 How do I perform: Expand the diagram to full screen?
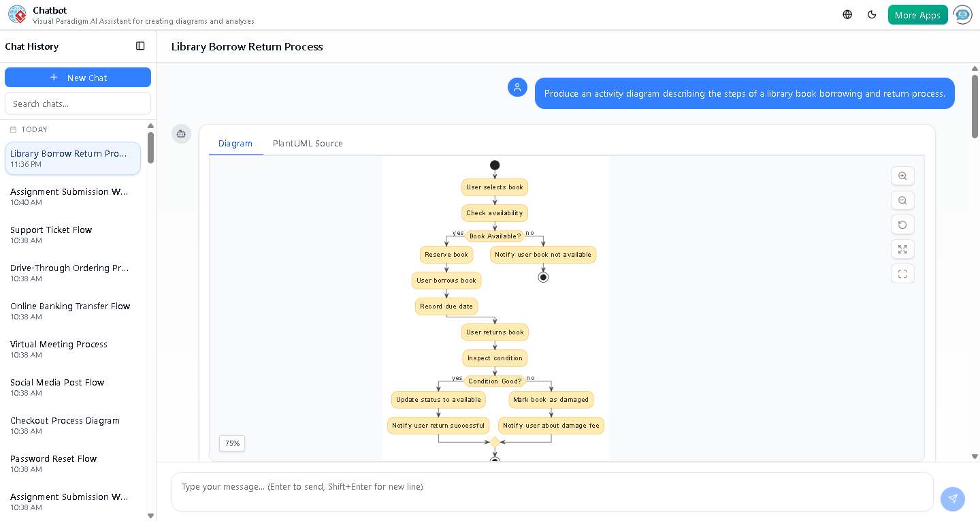[902, 249]
